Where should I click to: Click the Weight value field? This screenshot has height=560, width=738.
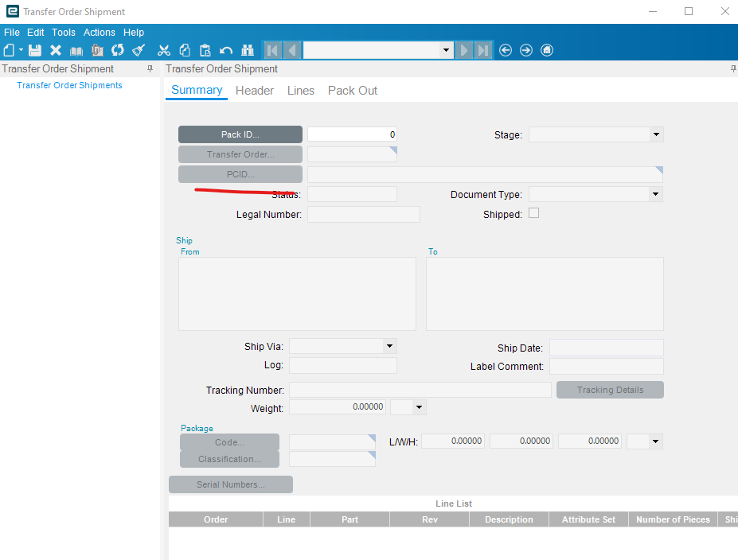point(338,406)
